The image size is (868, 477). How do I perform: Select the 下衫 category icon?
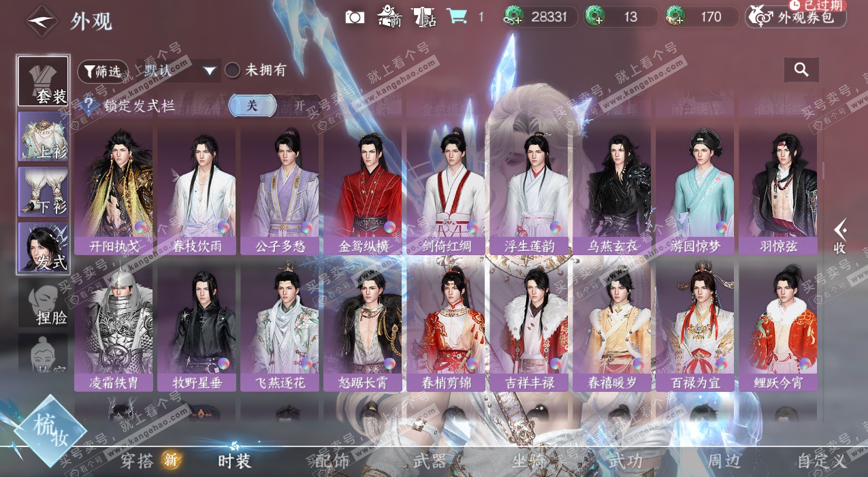(x=43, y=192)
